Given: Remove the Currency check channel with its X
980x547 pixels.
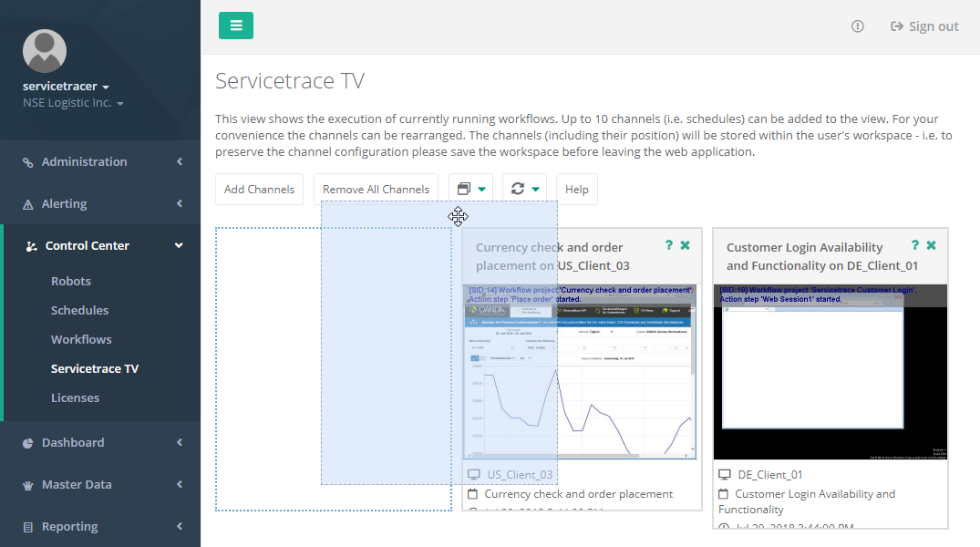Looking at the screenshot, I should (x=685, y=245).
